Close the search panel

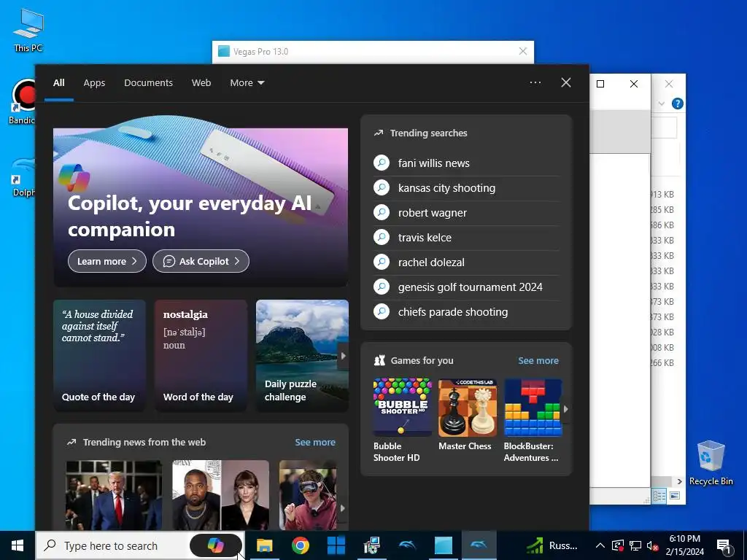pyautogui.click(x=566, y=82)
